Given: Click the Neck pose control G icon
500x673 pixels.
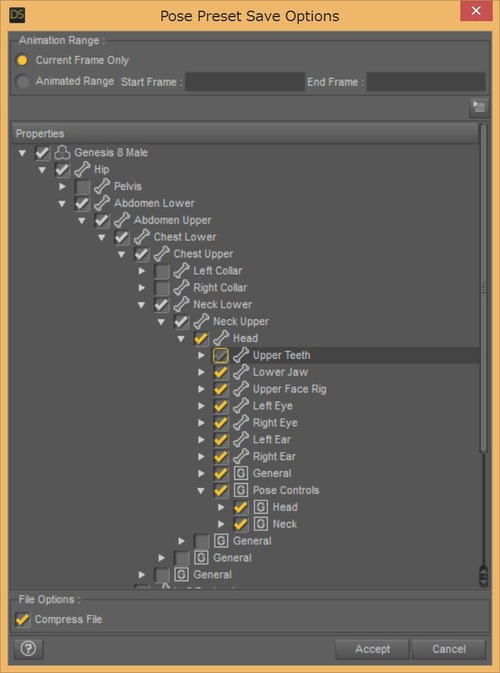Looking at the screenshot, I should point(261,524).
